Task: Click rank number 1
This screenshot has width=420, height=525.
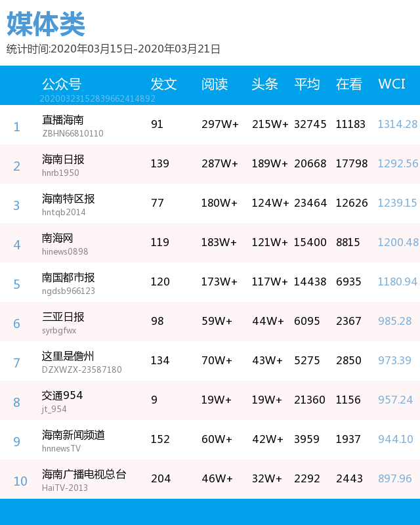Action: coord(17,127)
